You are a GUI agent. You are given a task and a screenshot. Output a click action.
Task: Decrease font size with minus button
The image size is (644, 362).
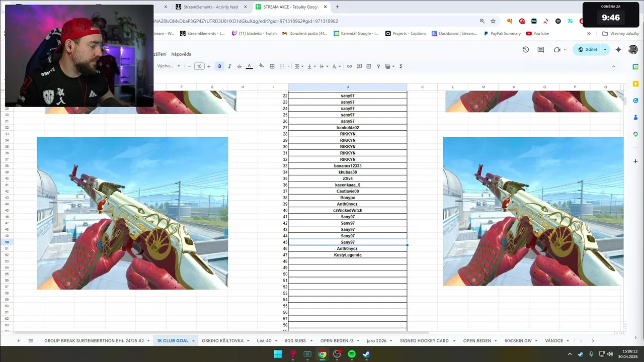coord(189,66)
